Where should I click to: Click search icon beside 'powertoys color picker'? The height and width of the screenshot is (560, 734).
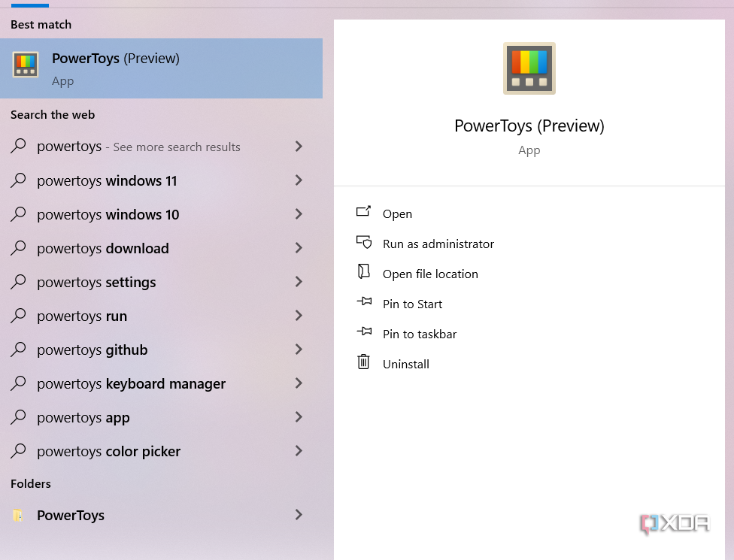coord(18,450)
